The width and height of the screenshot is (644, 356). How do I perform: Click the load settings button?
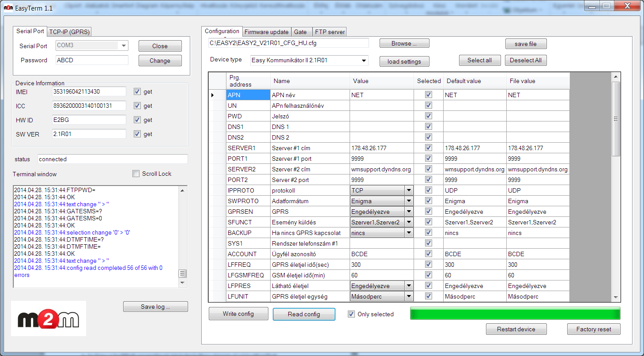coord(404,61)
